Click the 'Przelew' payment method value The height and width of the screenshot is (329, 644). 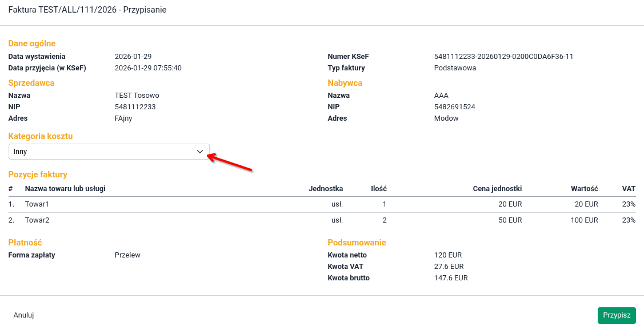[127, 255]
